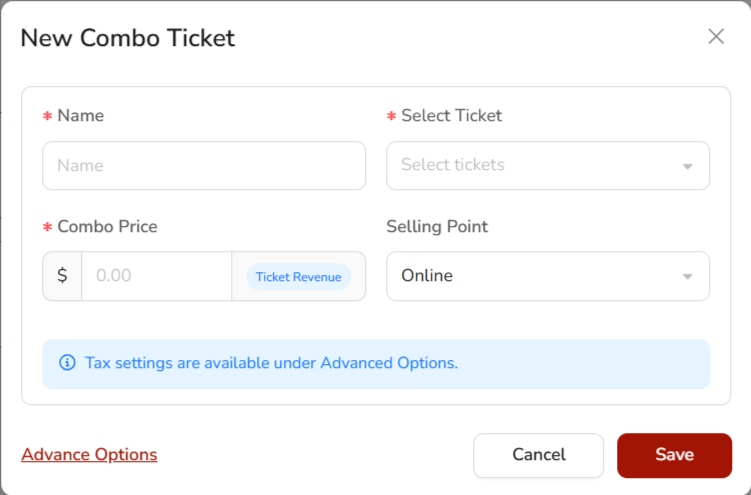Click the info icon in tax notice
This screenshot has height=495, width=751.
[x=67, y=363]
